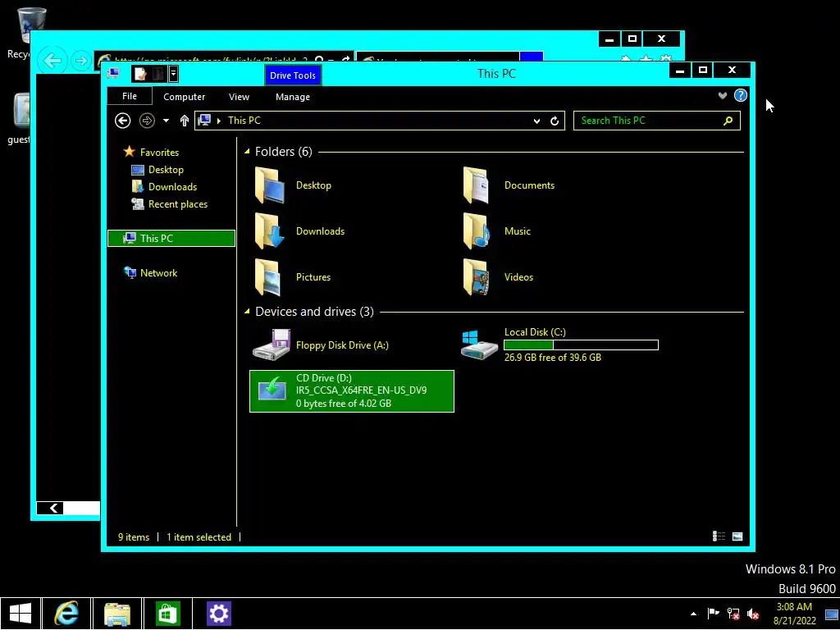Open the Windows Start button
This screenshot has height=630, width=840.
click(x=21, y=614)
